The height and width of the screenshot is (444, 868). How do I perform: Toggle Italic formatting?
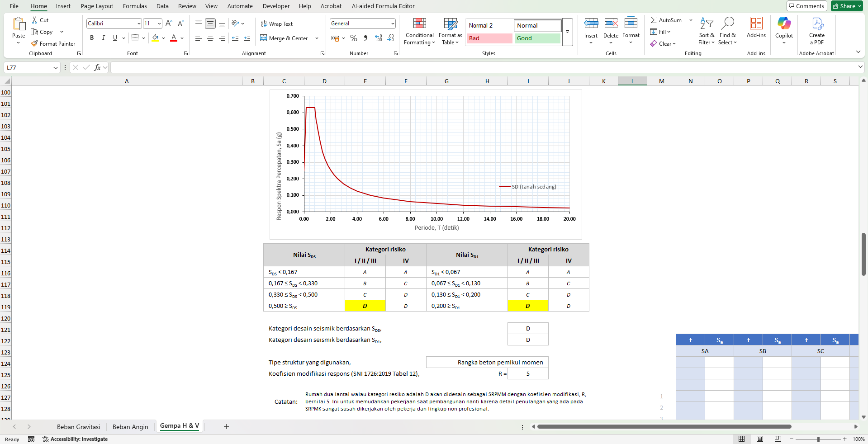pos(104,38)
